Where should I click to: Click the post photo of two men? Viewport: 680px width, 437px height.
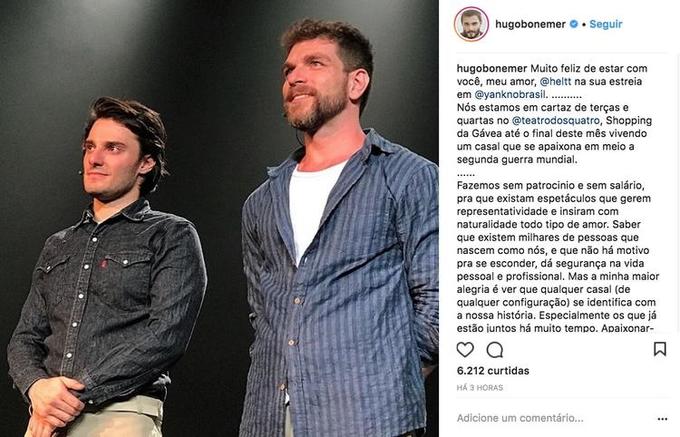(x=219, y=218)
